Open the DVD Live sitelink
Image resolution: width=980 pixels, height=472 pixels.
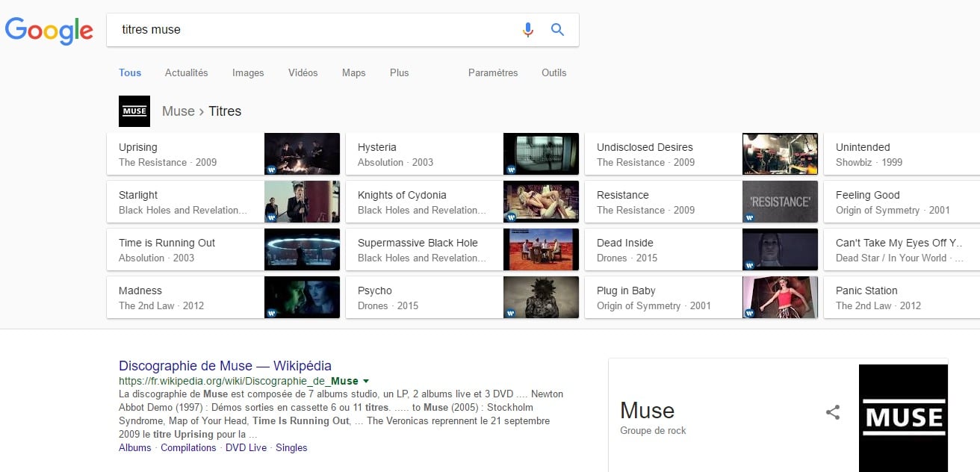(x=246, y=447)
